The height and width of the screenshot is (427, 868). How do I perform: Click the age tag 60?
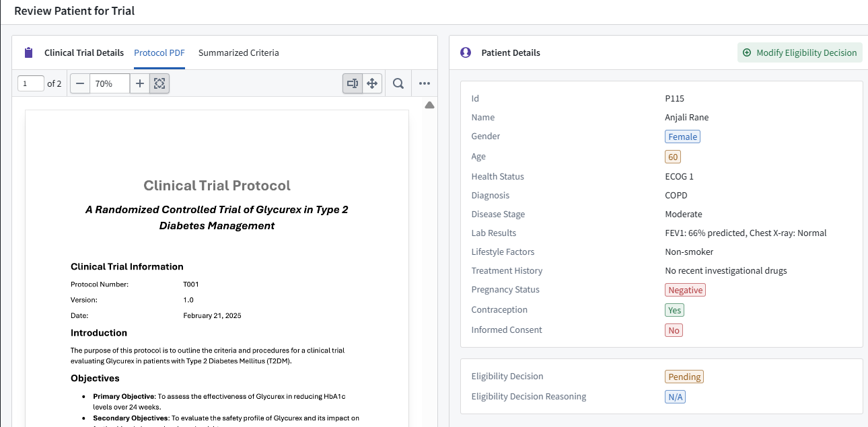pos(673,157)
